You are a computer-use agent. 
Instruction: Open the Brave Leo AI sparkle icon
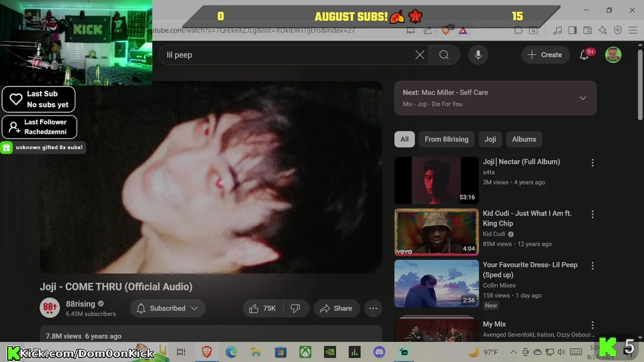coord(602,30)
